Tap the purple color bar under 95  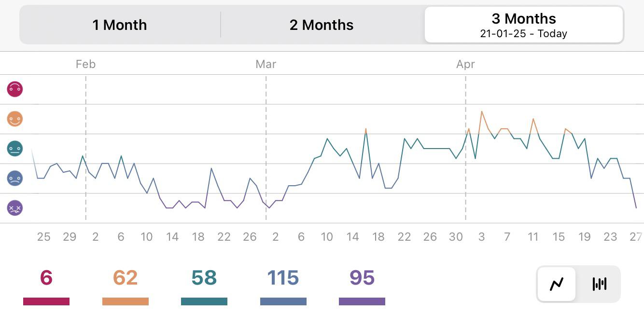point(362,301)
